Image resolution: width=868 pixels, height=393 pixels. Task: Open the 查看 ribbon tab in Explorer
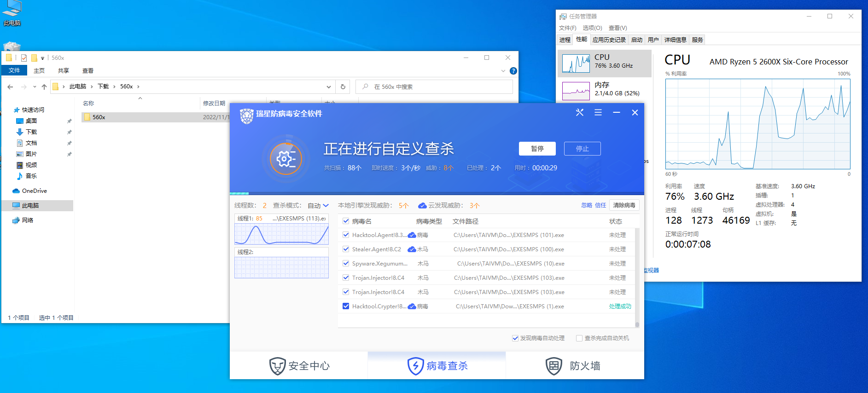pos(88,70)
